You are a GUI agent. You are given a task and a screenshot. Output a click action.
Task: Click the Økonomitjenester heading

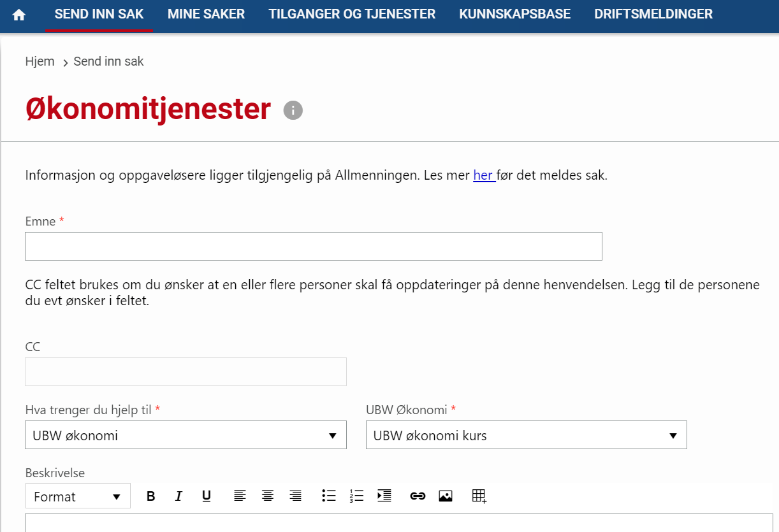[x=148, y=110]
